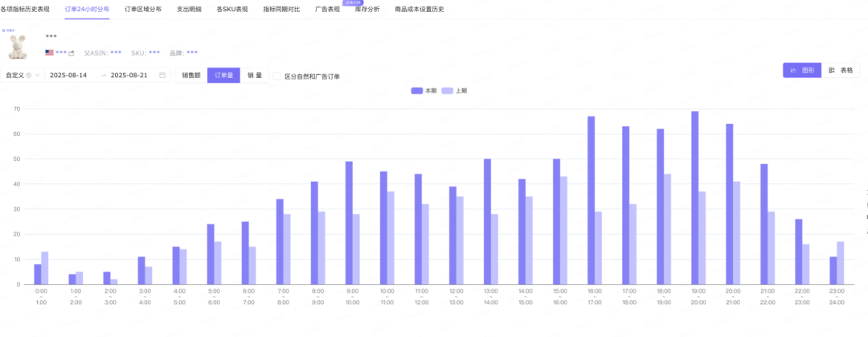This screenshot has height=337, width=868.
Task: Click the rabbit plush product thumbnail
Action: coord(18,47)
